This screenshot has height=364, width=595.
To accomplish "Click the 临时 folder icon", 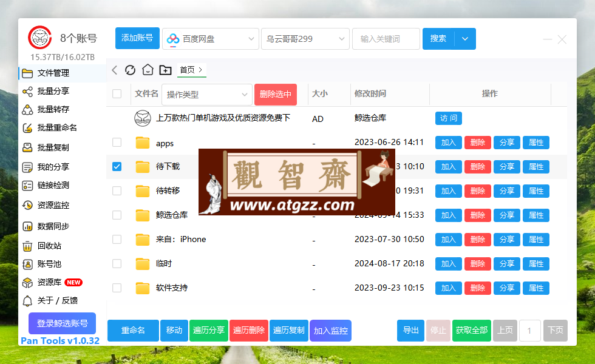I will 143,264.
